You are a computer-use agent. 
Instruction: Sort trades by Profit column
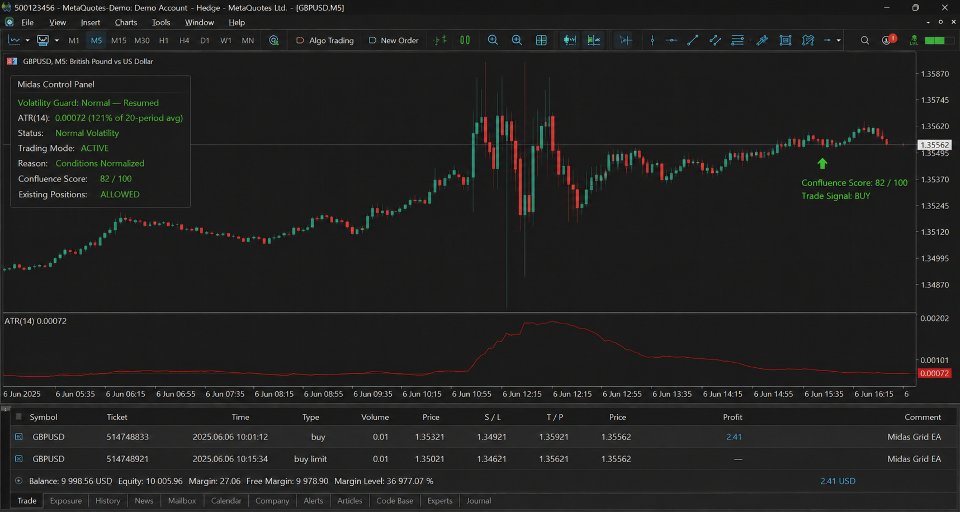(x=732, y=417)
